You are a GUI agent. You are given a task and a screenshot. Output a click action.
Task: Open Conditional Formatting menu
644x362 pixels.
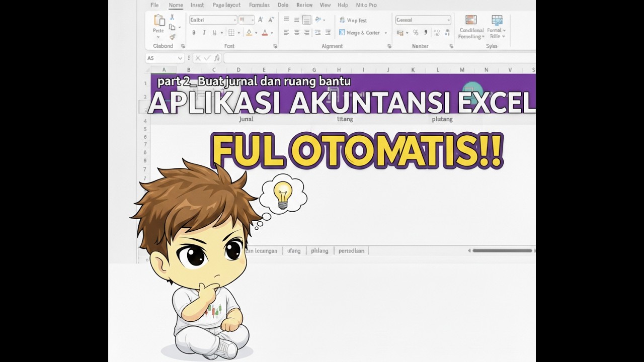point(471,27)
